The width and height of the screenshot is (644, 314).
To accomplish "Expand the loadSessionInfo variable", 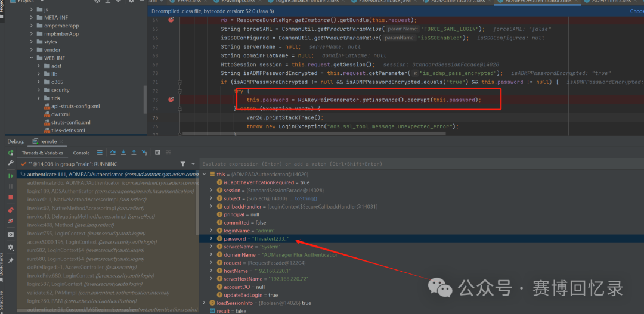I will (x=205, y=303).
